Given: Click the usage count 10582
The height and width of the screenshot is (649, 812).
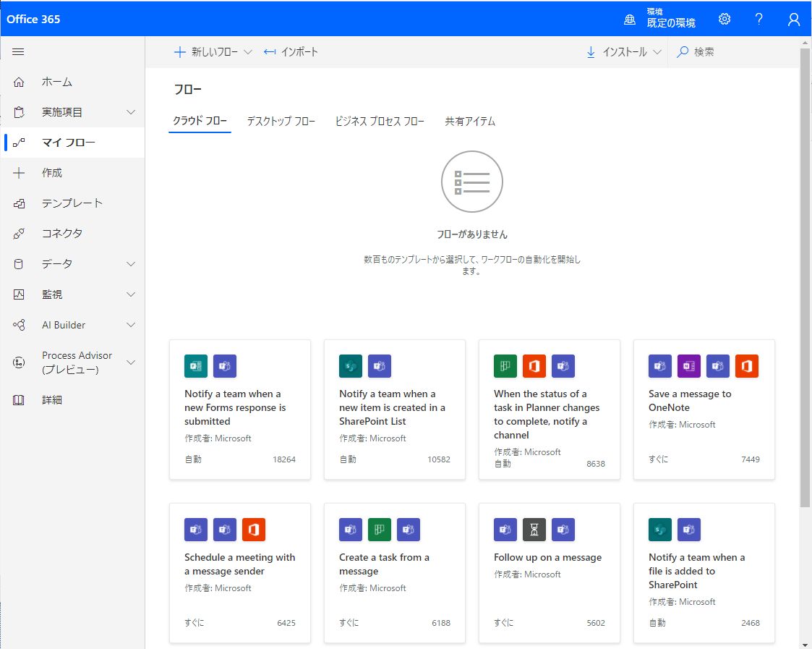Looking at the screenshot, I should [439, 459].
